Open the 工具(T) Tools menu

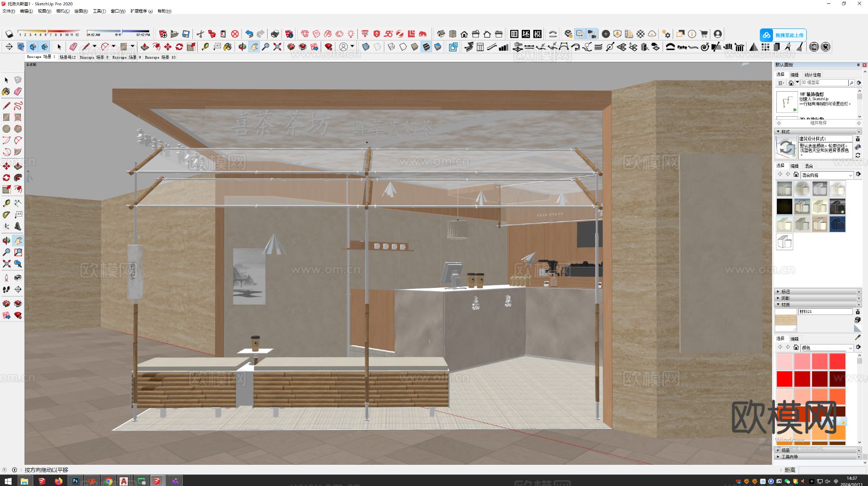[99, 11]
